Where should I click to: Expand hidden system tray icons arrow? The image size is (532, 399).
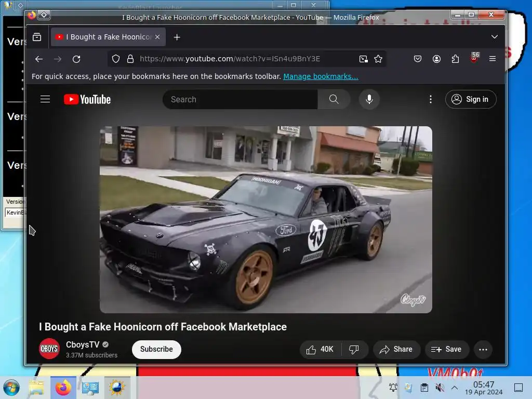[455, 388]
